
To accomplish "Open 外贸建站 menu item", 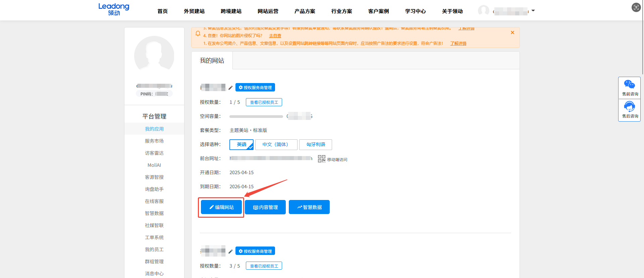I will [194, 11].
